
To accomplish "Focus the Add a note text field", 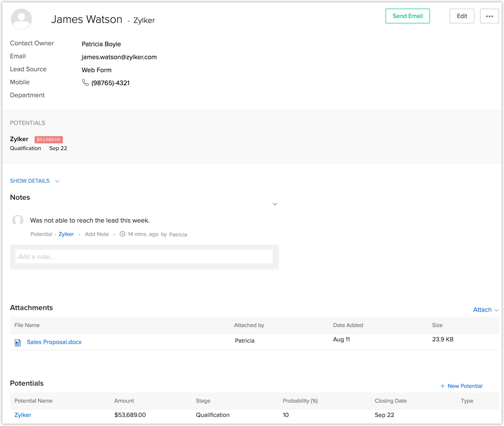I will 144,257.
